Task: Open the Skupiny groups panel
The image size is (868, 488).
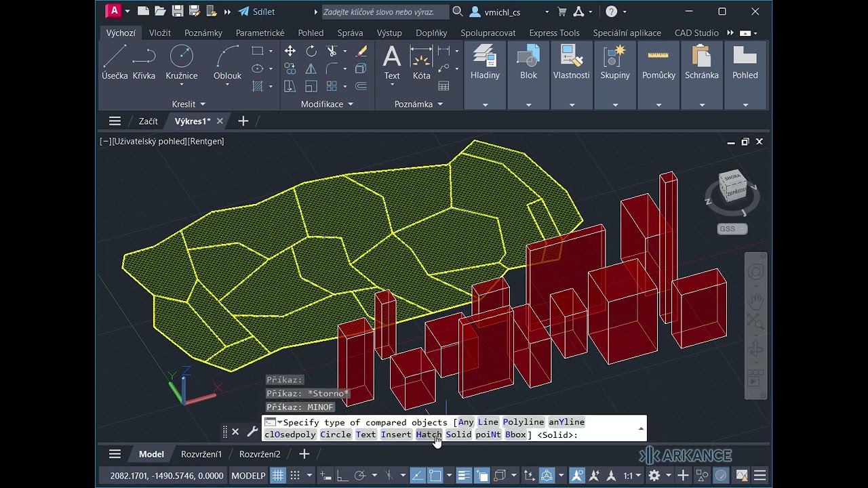Action: point(615,63)
